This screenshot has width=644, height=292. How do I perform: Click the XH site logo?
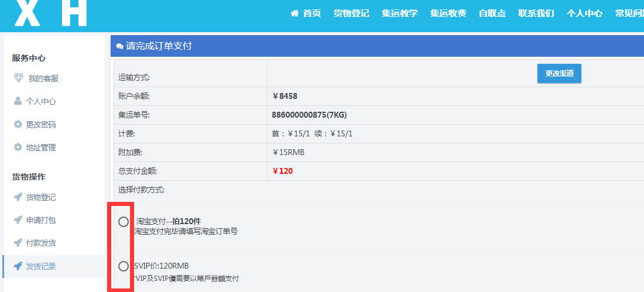pyautogui.click(x=51, y=13)
